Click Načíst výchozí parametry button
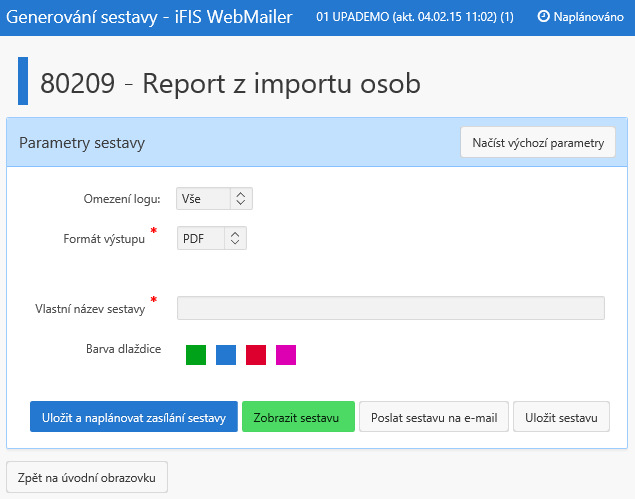This screenshot has width=635, height=499. pyautogui.click(x=538, y=143)
